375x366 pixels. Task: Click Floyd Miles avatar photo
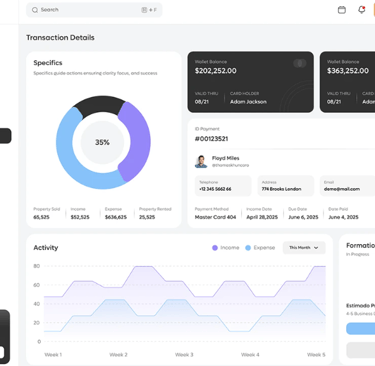[x=201, y=161]
